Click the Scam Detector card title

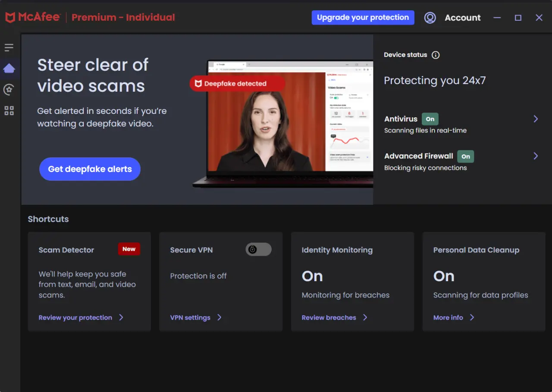pyautogui.click(x=66, y=250)
